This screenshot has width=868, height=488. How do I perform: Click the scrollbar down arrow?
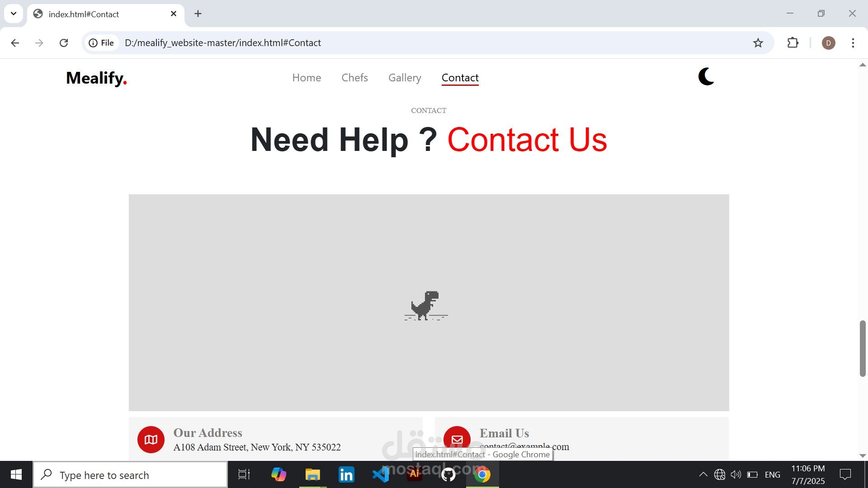863,455
